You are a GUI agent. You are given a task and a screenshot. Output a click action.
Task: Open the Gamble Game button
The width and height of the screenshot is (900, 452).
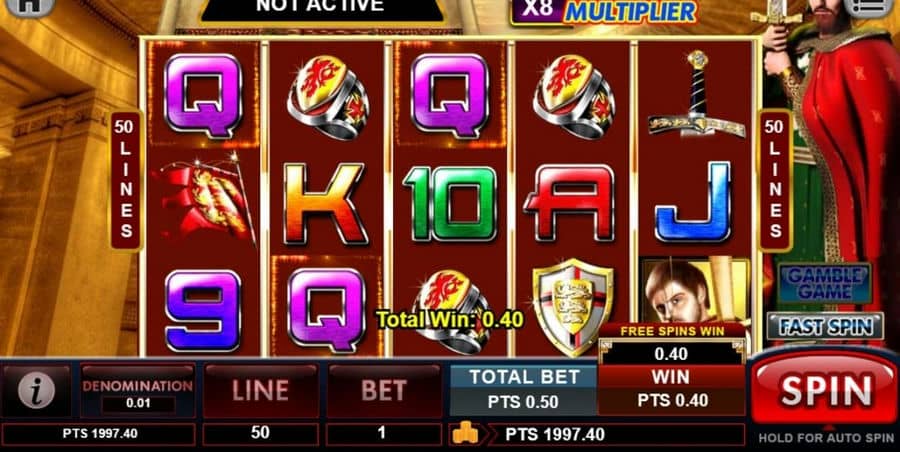click(824, 283)
